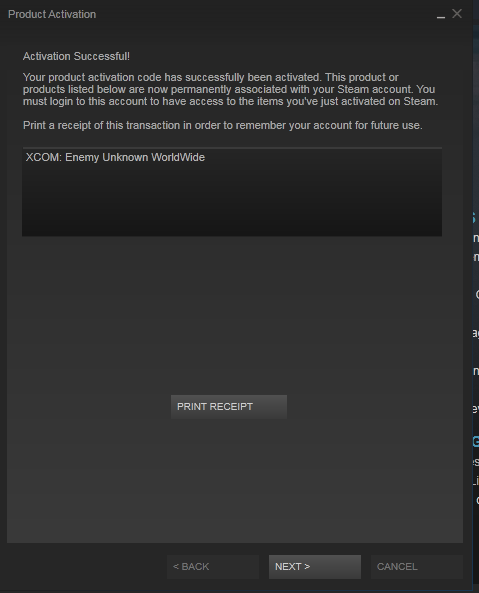Click empty title bar space beside minimize icon
479x593 pixels.
[x=265, y=14]
